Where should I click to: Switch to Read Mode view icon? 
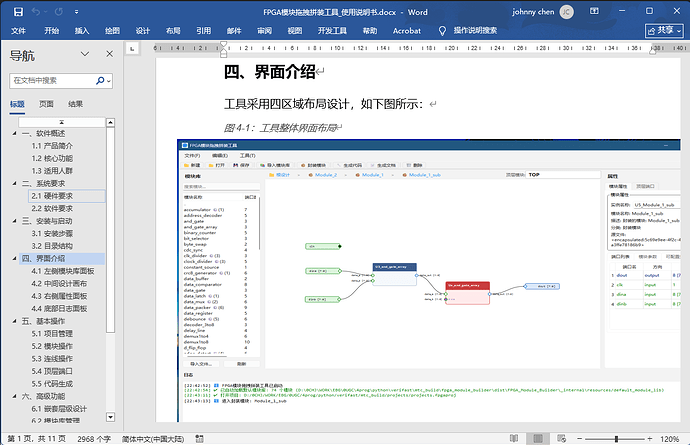point(514,438)
